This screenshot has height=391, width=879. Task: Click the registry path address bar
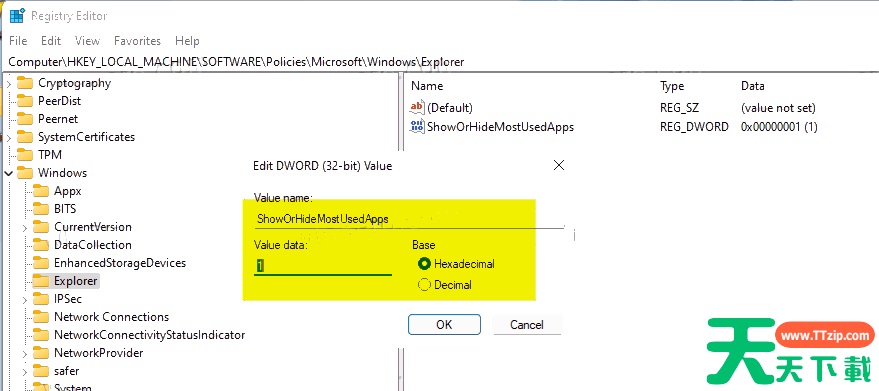point(440,62)
